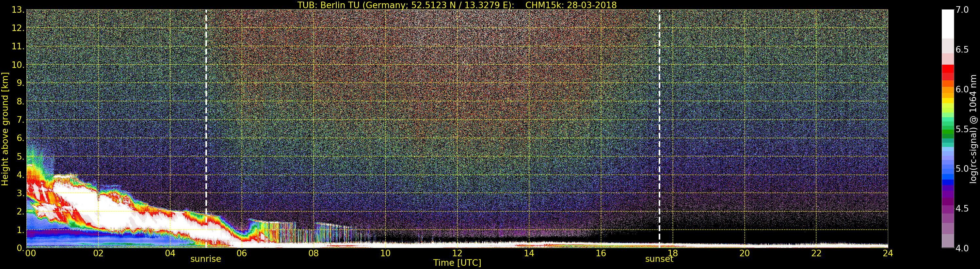Click the "7." height axis tick label
The height and width of the screenshot is (269, 980).
click(21, 120)
